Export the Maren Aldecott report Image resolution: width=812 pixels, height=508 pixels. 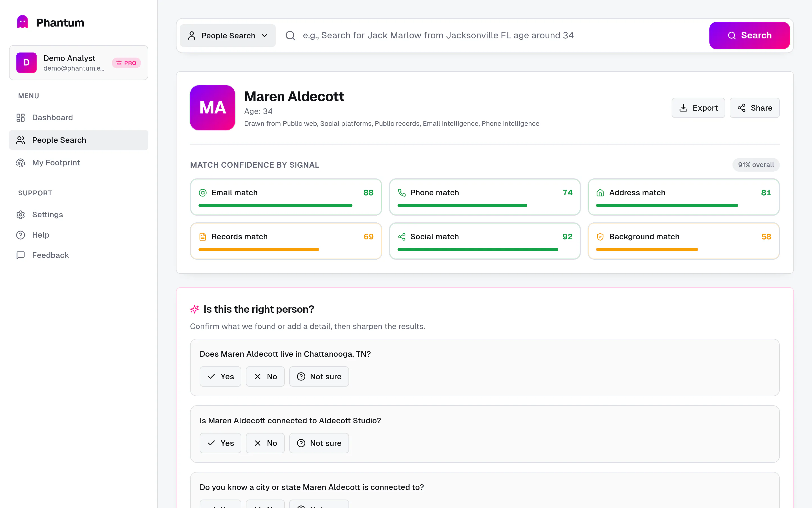point(698,108)
